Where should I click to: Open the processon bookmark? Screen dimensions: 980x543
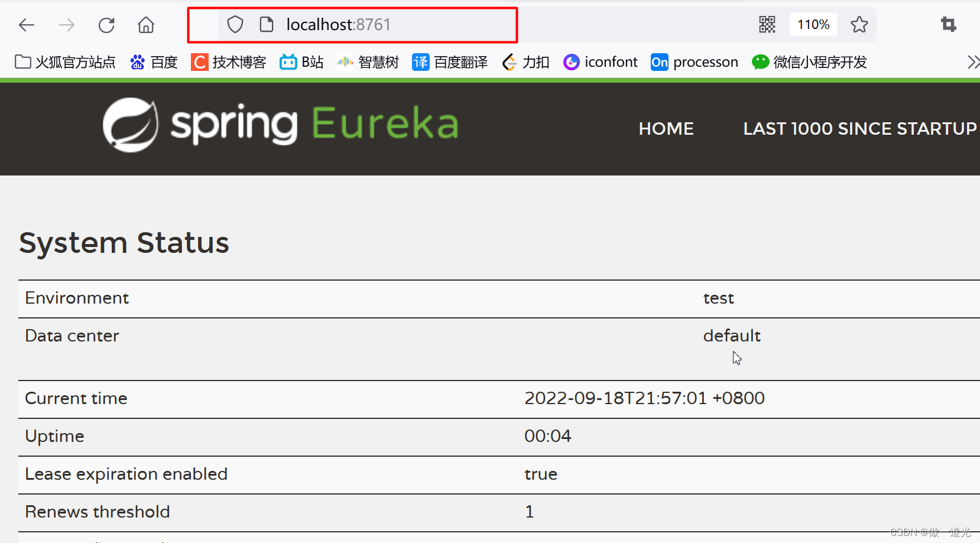click(x=695, y=61)
